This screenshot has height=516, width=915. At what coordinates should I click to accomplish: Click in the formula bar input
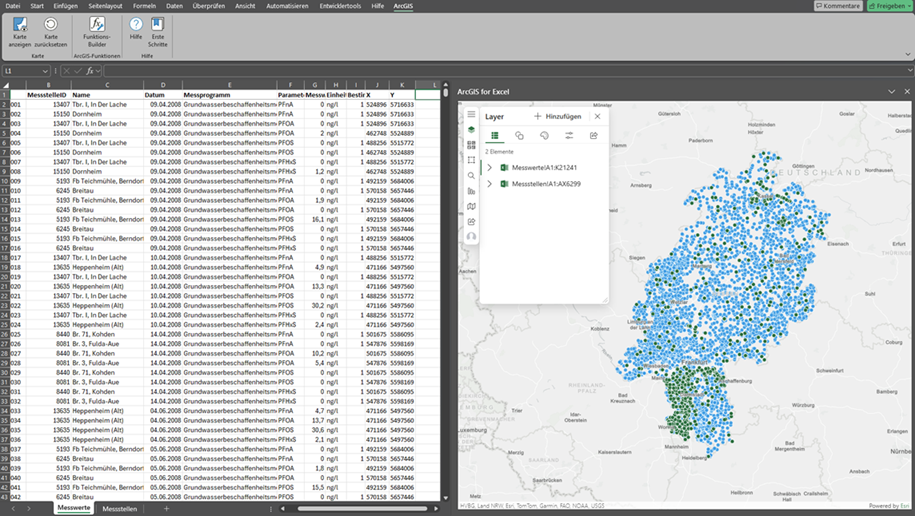click(x=504, y=71)
